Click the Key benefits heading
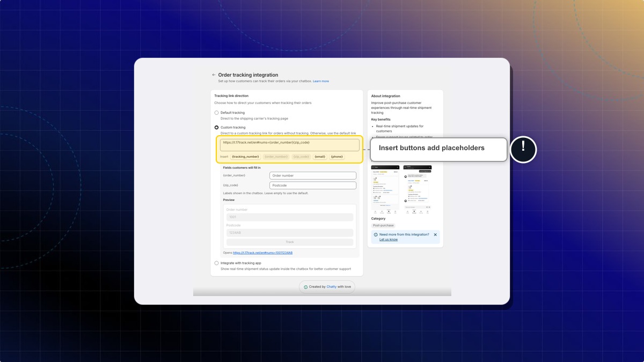 coord(381,120)
